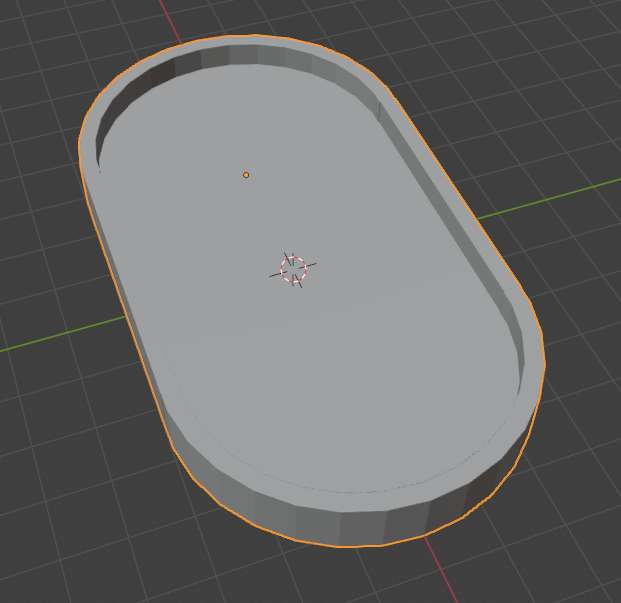The width and height of the screenshot is (621, 603).
Task: Click the red X axis line above the object
Action: [170, 22]
